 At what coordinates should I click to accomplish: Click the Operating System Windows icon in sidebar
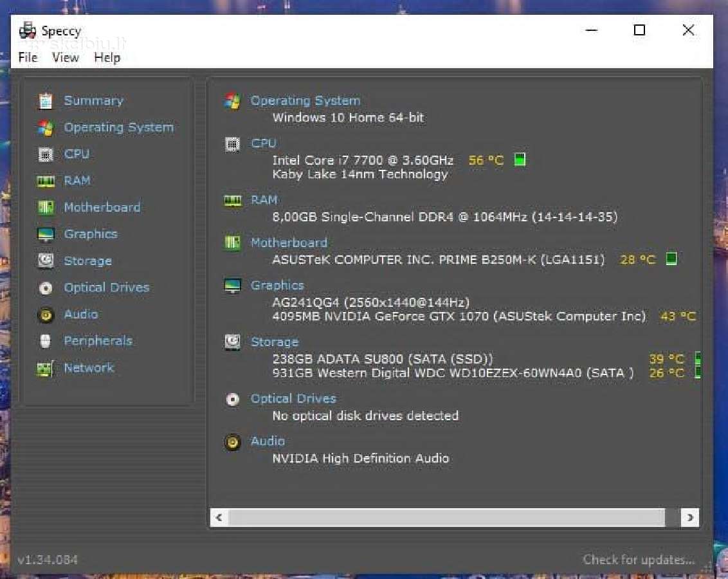[x=46, y=127]
